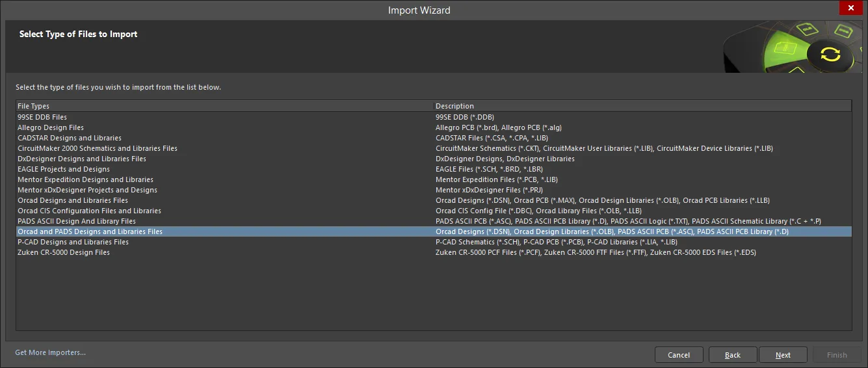Choose Allegro Design Files row
Screen dimensions: 868x368
point(434,127)
